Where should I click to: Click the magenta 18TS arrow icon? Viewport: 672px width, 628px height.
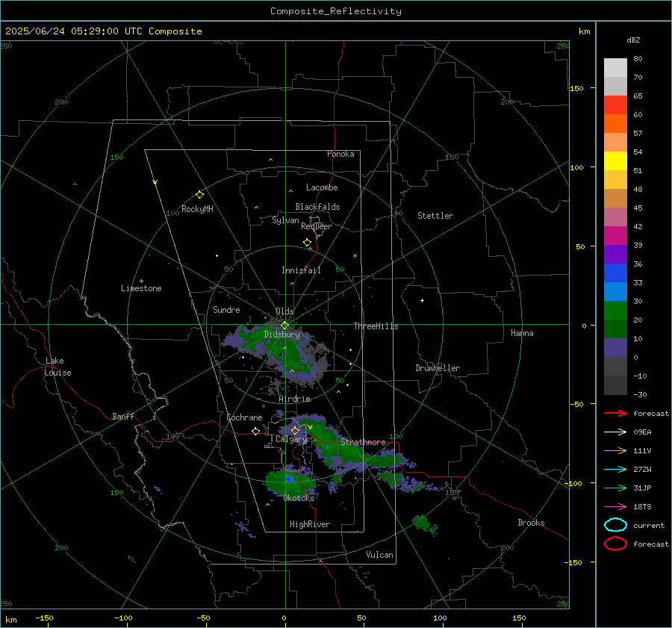615,507
